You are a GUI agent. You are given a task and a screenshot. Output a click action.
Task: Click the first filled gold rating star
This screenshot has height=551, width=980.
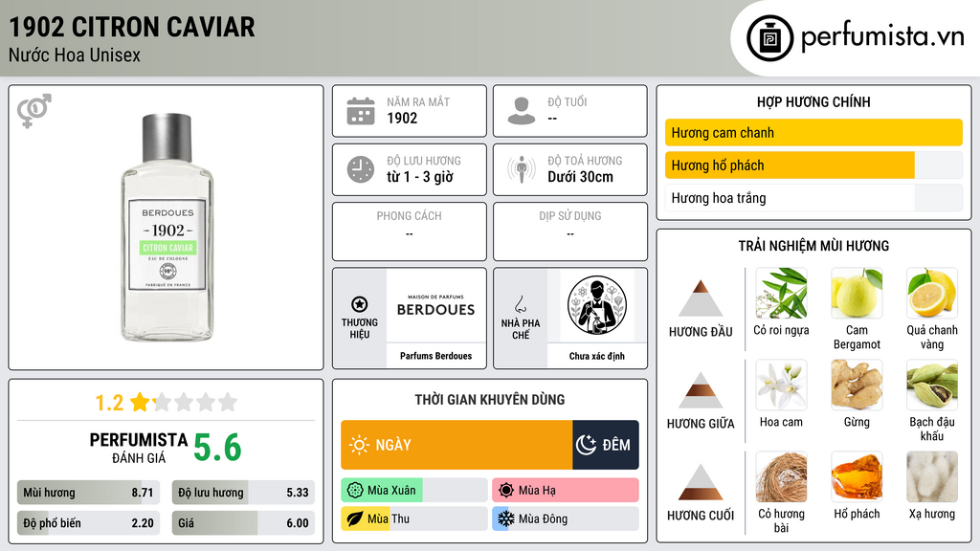pyautogui.click(x=141, y=402)
